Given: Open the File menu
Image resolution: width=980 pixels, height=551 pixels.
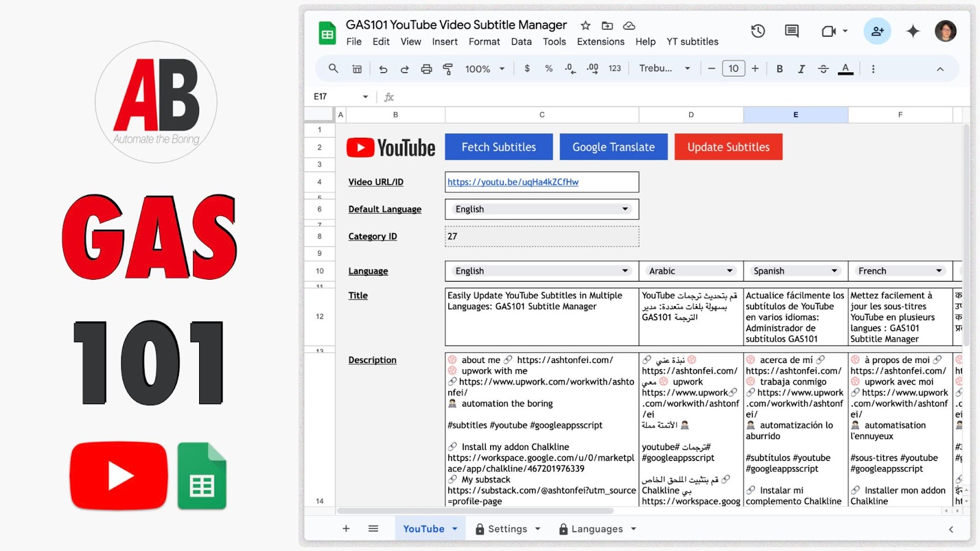Looking at the screenshot, I should click(353, 42).
